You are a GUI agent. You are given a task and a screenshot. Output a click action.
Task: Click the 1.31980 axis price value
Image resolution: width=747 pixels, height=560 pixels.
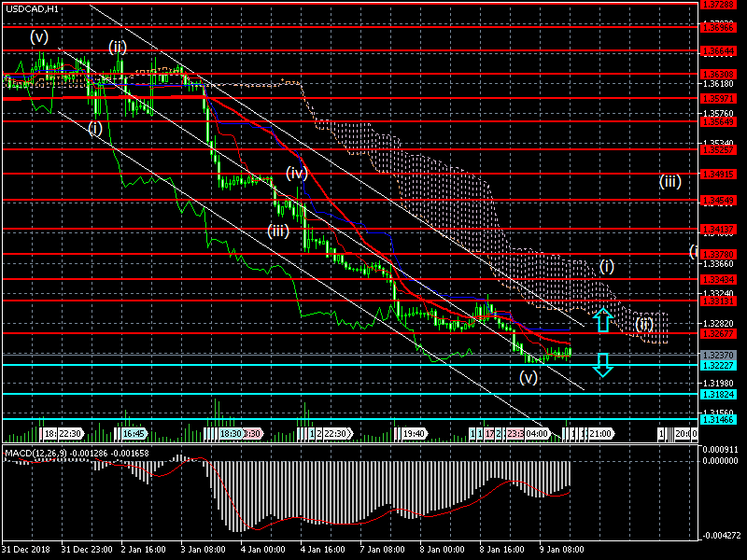tap(718, 384)
